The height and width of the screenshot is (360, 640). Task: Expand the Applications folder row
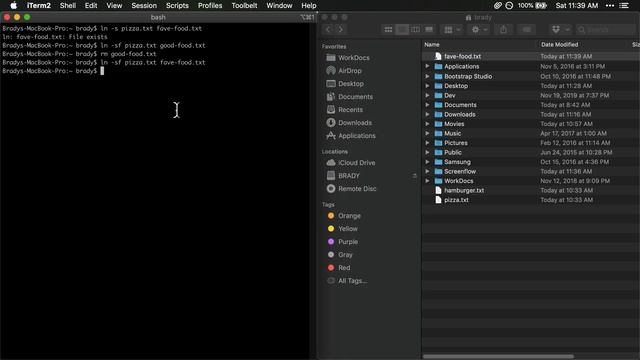pyautogui.click(x=427, y=66)
